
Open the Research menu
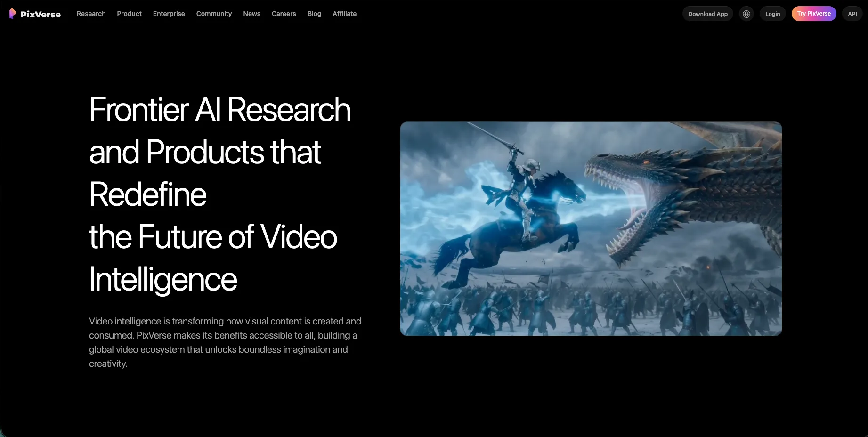point(91,14)
